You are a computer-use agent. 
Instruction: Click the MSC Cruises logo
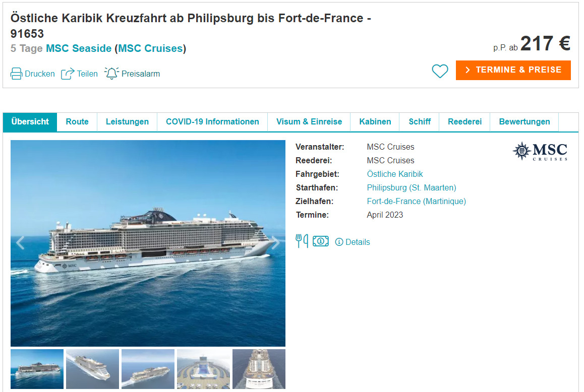tap(540, 151)
